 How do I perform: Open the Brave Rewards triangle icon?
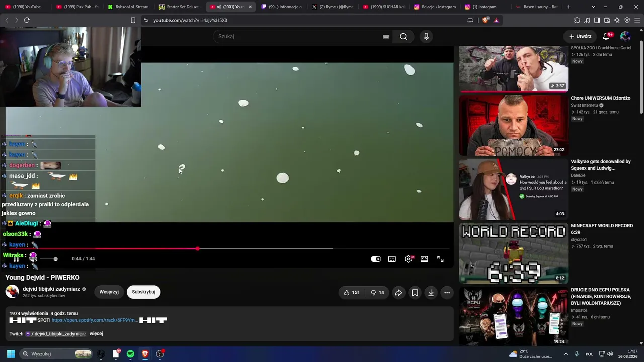pyautogui.click(x=496, y=20)
